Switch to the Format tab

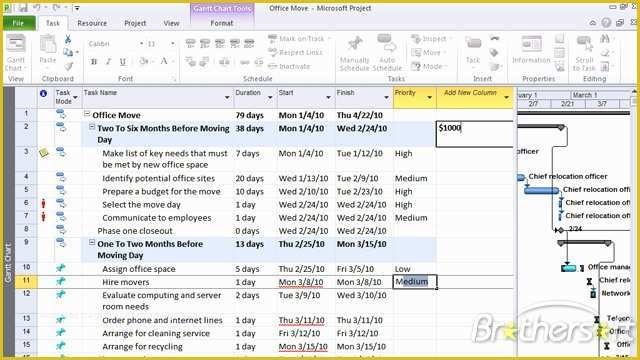click(222, 23)
